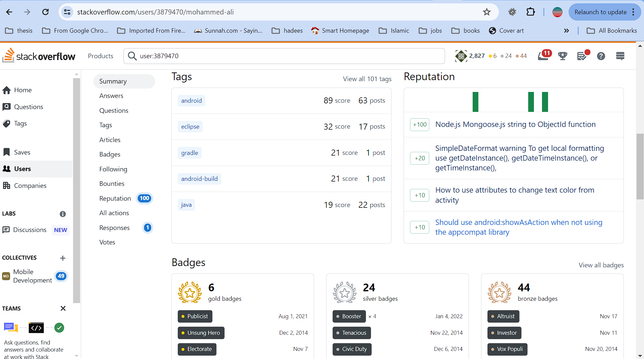
Task: Open the review queues icon
Action: pyautogui.click(x=583, y=55)
